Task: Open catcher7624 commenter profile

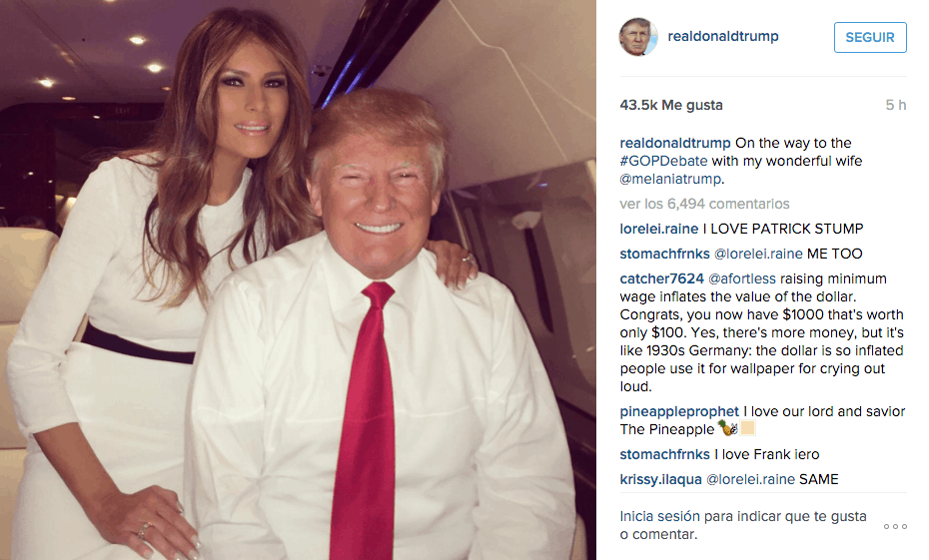Action: click(x=662, y=279)
